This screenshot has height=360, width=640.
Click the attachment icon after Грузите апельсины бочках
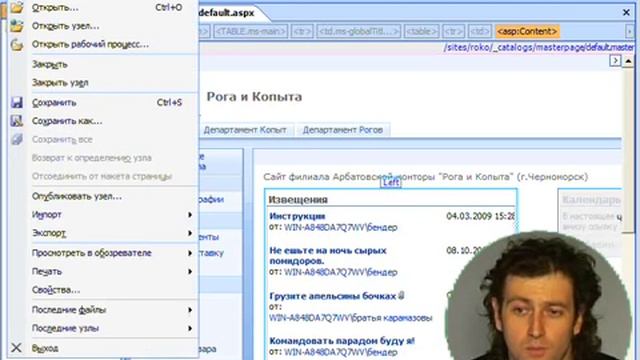[x=401, y=296]
